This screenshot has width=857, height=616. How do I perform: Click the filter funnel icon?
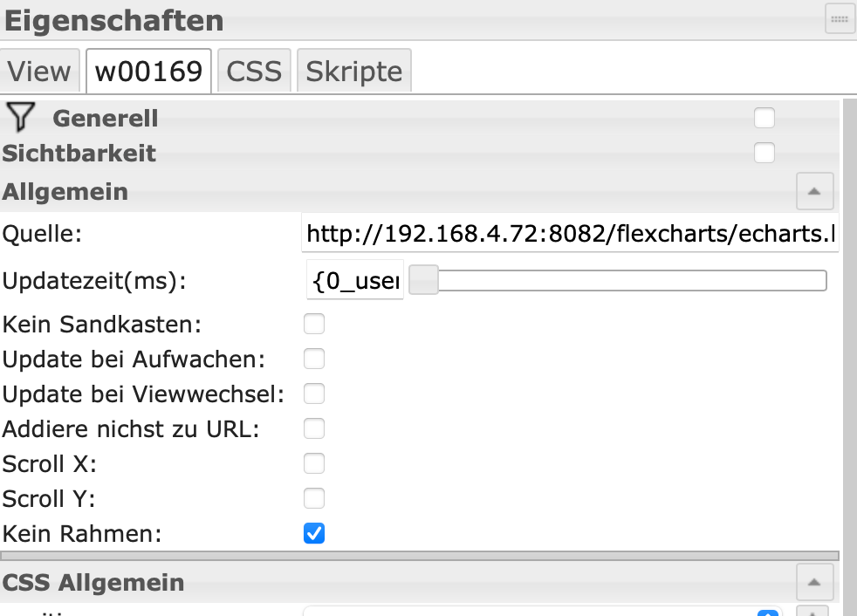21,117
